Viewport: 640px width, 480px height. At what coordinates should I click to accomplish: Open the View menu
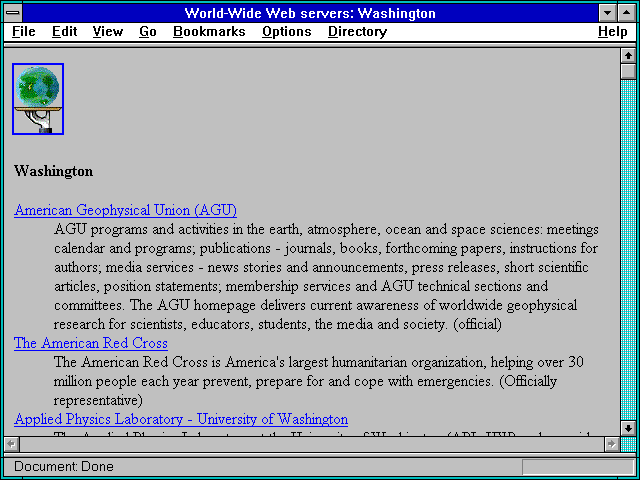[108, 32]
